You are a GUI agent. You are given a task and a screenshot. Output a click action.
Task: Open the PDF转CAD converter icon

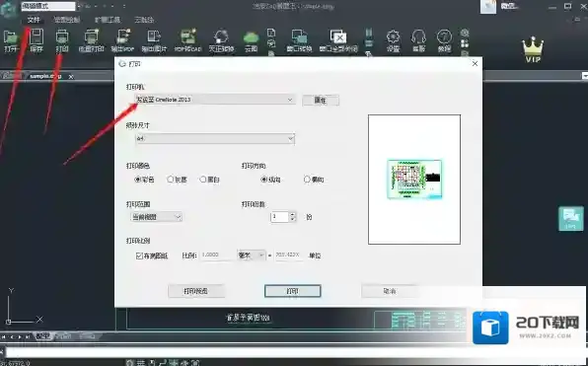click(187, 40)
